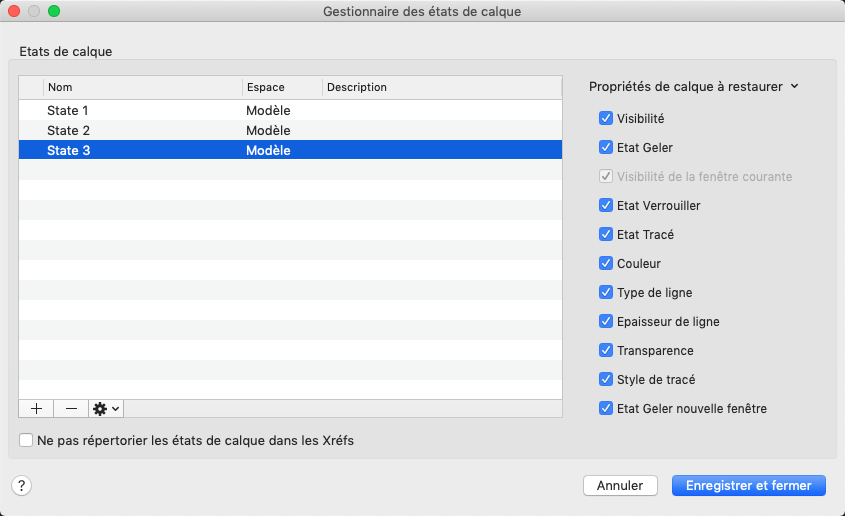Uncheck Type de ligne
The height and width of the screenshot is (516, 845).
point(606,292)
